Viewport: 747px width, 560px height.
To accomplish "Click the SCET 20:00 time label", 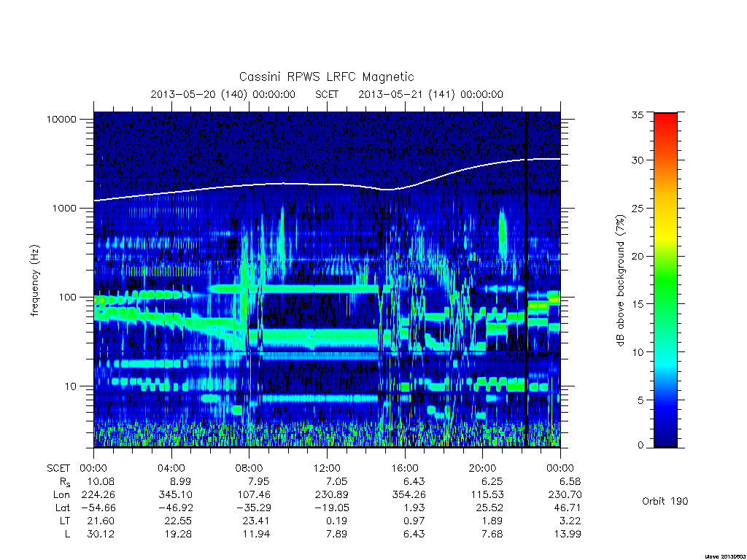I will click(x=482, y=468).
